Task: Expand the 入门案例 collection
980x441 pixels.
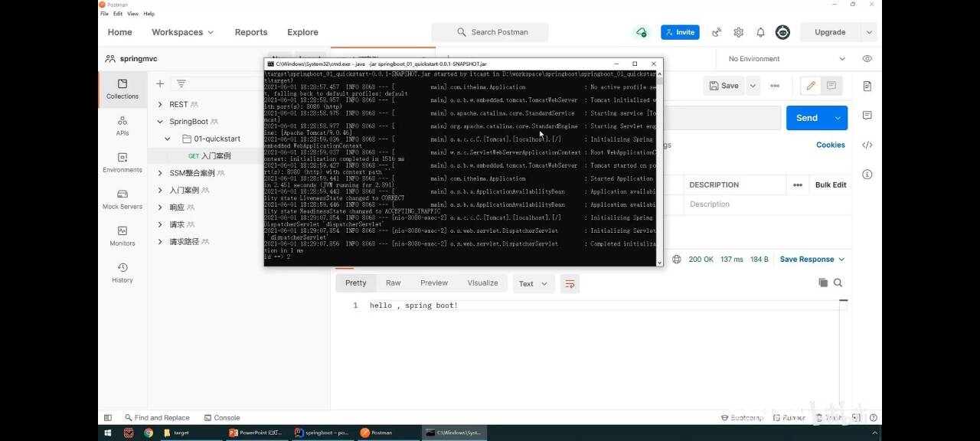Action: pos(160,190)
